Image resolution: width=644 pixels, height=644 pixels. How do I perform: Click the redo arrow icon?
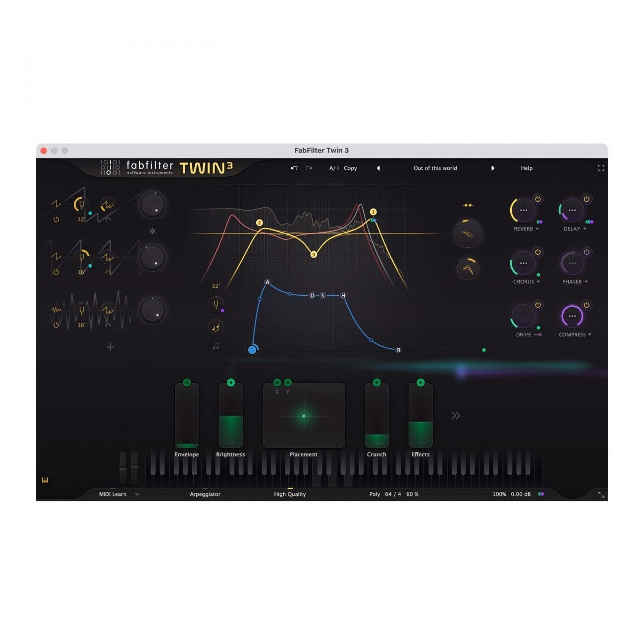(309, 168)
